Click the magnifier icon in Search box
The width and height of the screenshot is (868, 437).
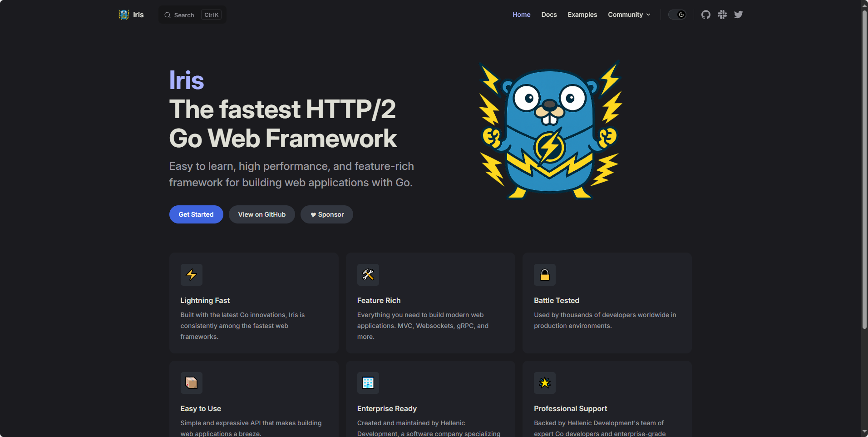coord(168,15)
